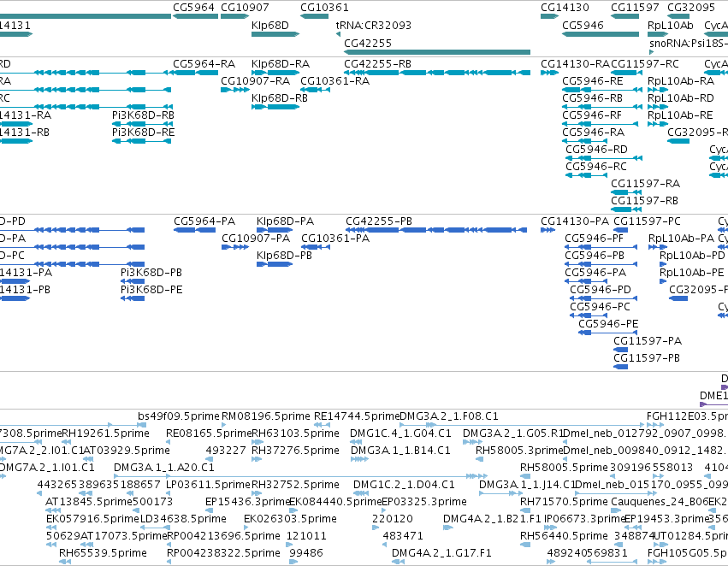Select the CG5964 gene feature

[195, 17]
